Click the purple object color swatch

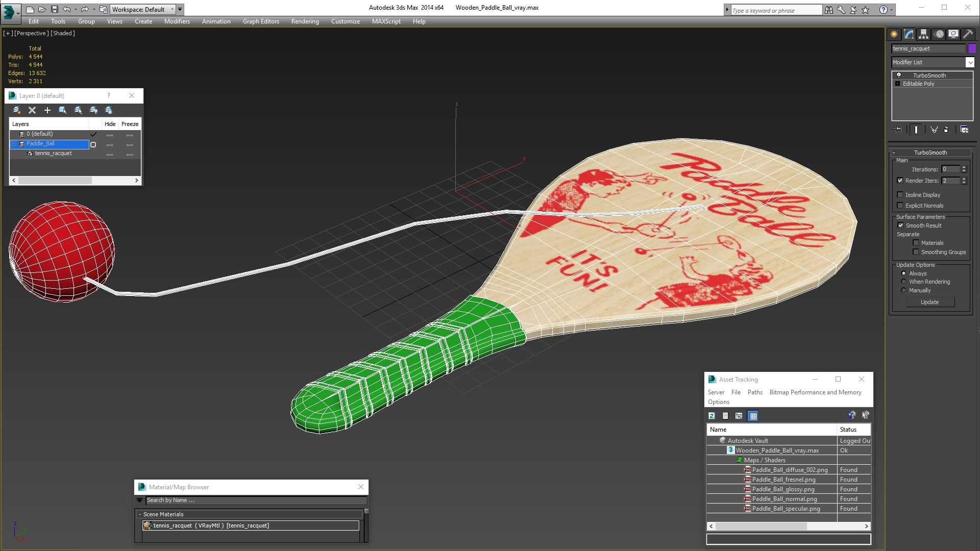pyautogui.click(x=972, y=48)
